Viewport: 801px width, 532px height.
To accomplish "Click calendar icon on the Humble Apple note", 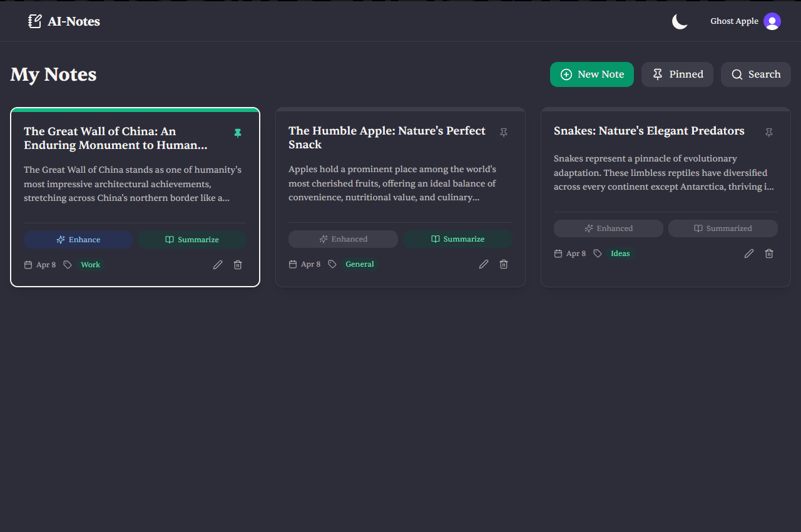I will [x=293, y=264].
